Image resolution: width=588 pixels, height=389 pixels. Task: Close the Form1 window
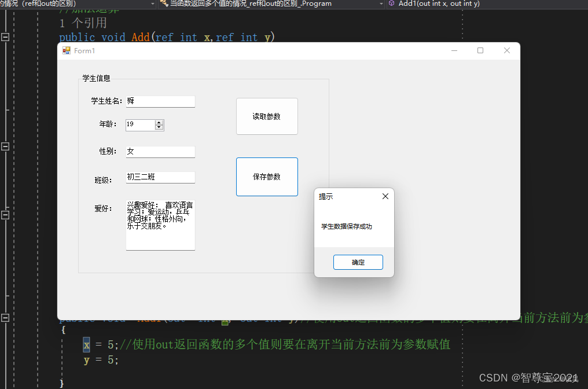(506, 50)
